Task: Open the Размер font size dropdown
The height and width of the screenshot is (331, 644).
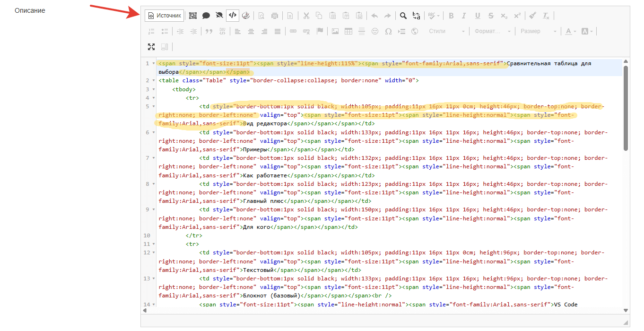Action: (x=538, y=32)
